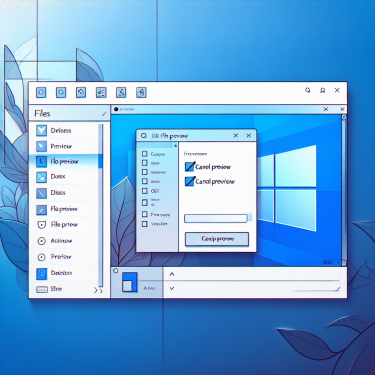
Task: Select the highlighted 'File preview' sidebar item
Action: point(66,161)
